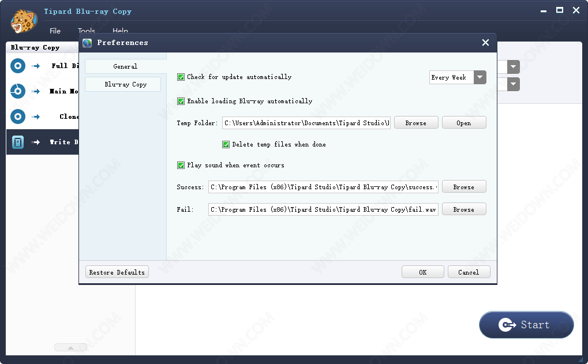Screen dimensions: 588x364
Task: Open the File menu
Action: tap(55, 31)
